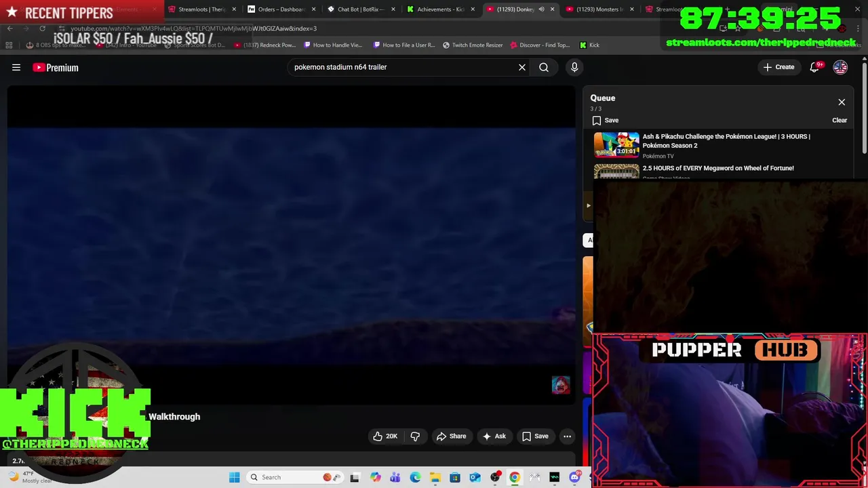Open Microsoft Store on taskbar
Screen dimensions: 868x488
(x=455, y=477)
